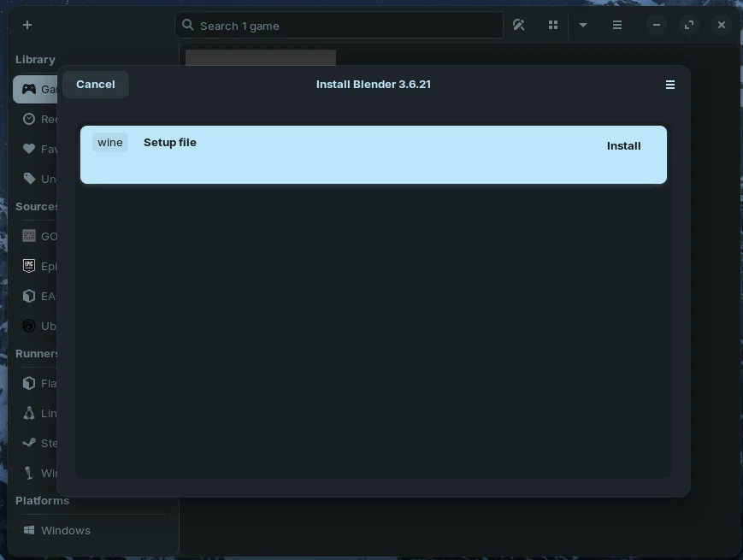Image resolution: width=743 pixels, height=560 pixels.
Task: Open Uncategorized tag in sidebar
Action: (x=36, y=179)
